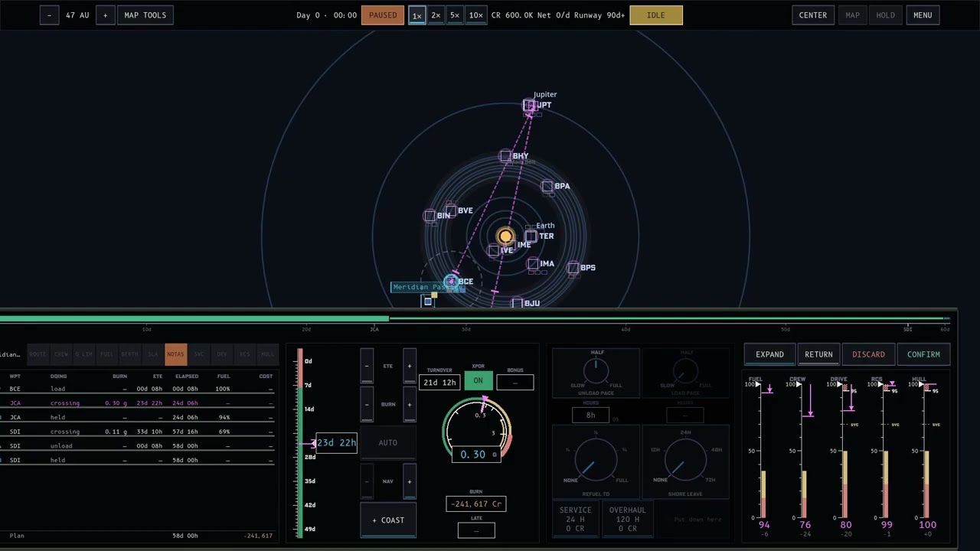Select the BPS station marker

tap(573, 268)
